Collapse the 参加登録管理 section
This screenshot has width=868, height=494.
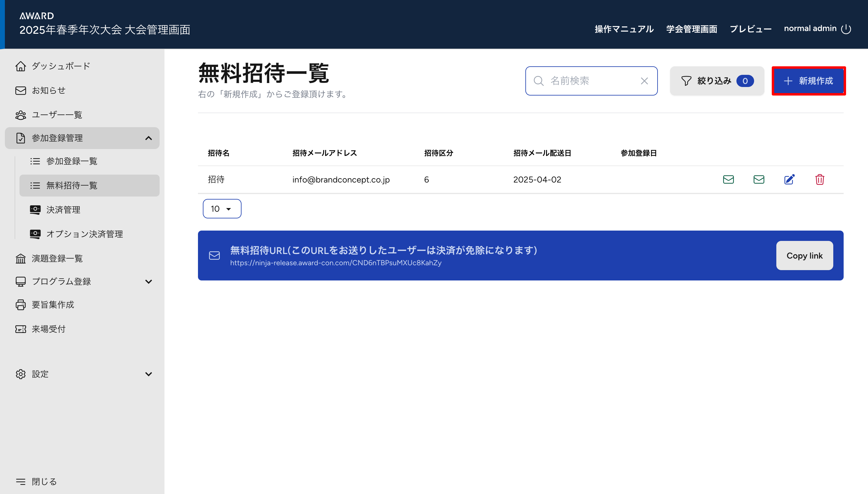tap(148, 138)
